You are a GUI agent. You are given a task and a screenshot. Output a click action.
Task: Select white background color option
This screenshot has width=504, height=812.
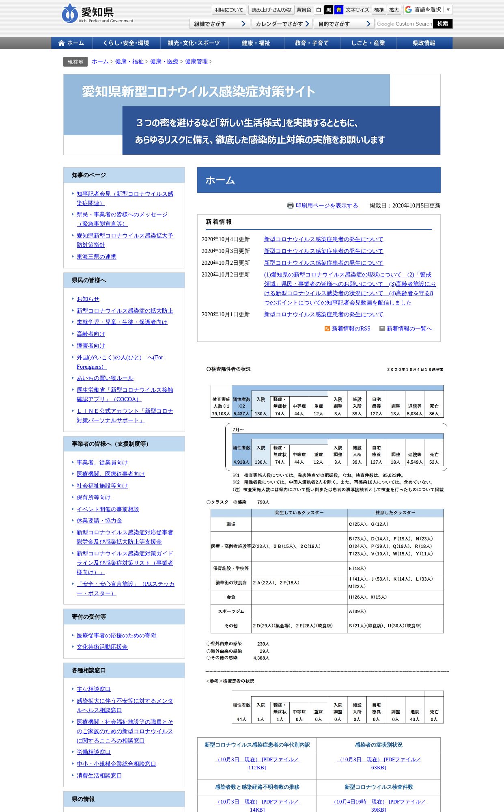pos(319,10)
